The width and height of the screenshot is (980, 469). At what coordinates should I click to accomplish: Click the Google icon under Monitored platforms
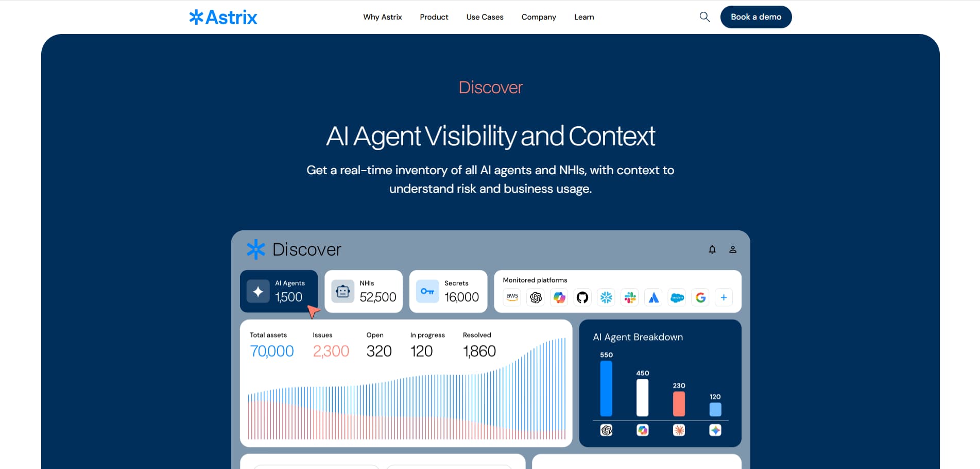(700, 297)
